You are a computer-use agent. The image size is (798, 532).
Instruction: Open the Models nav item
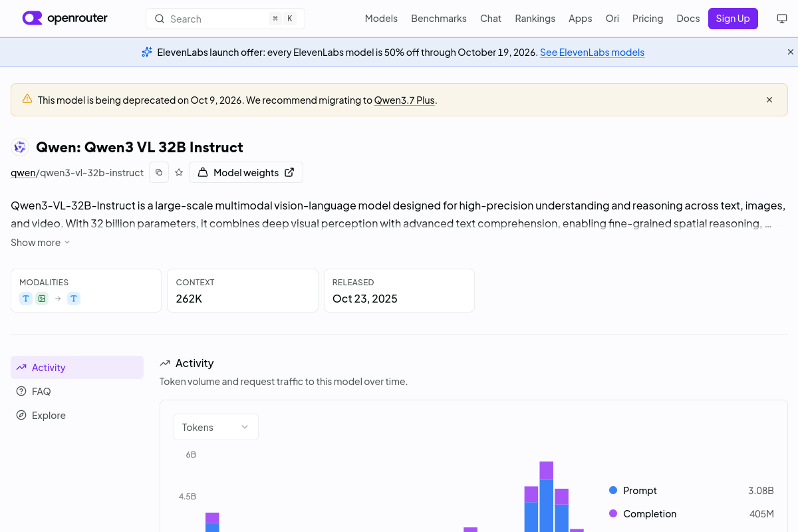tap(381, 19)
